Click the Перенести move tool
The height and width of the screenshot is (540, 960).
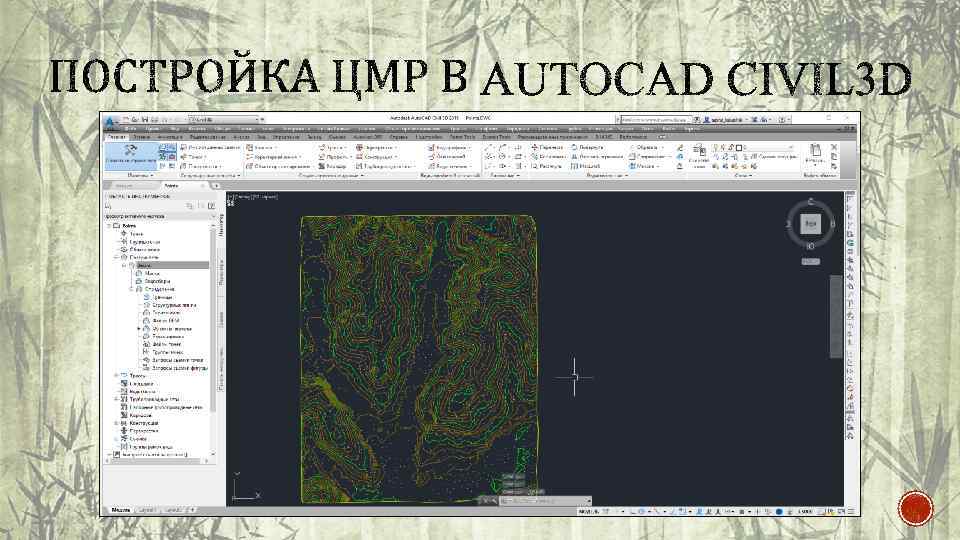[547, 148]
